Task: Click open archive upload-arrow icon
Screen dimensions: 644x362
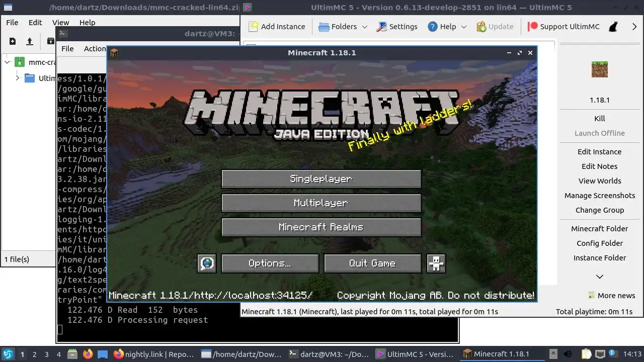Action: coord(30,41)
